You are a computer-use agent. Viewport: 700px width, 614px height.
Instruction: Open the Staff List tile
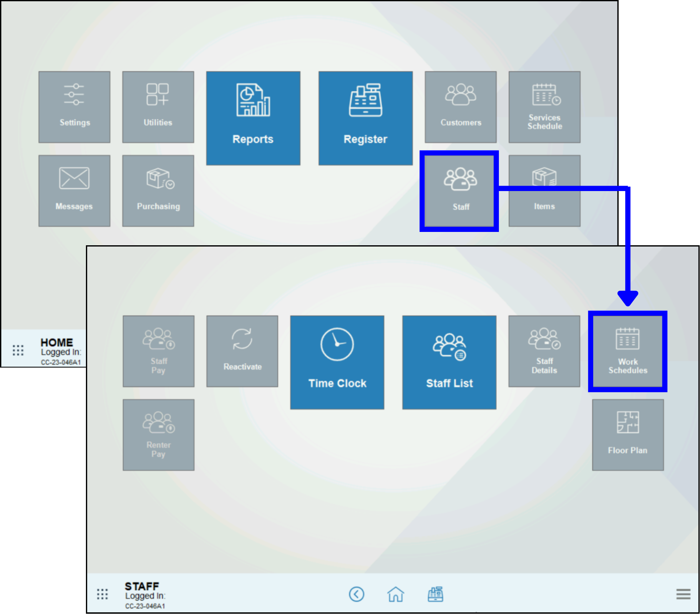pos(449,362)
